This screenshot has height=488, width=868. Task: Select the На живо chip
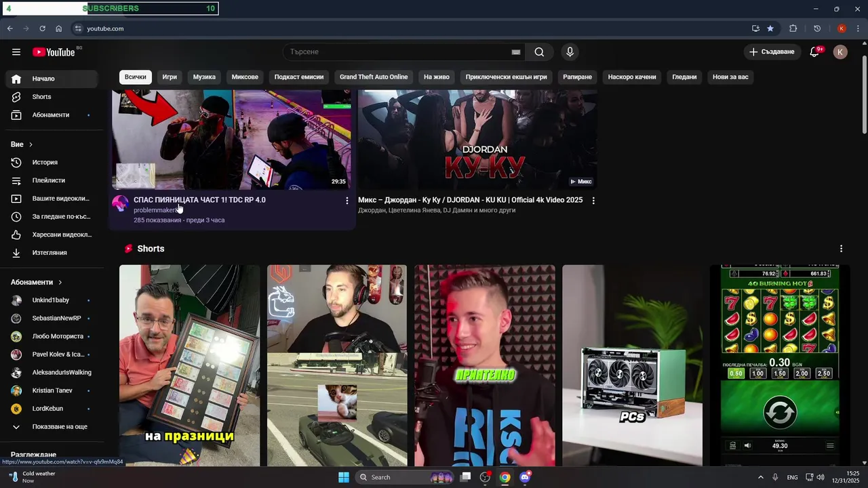tap(437, 77)
